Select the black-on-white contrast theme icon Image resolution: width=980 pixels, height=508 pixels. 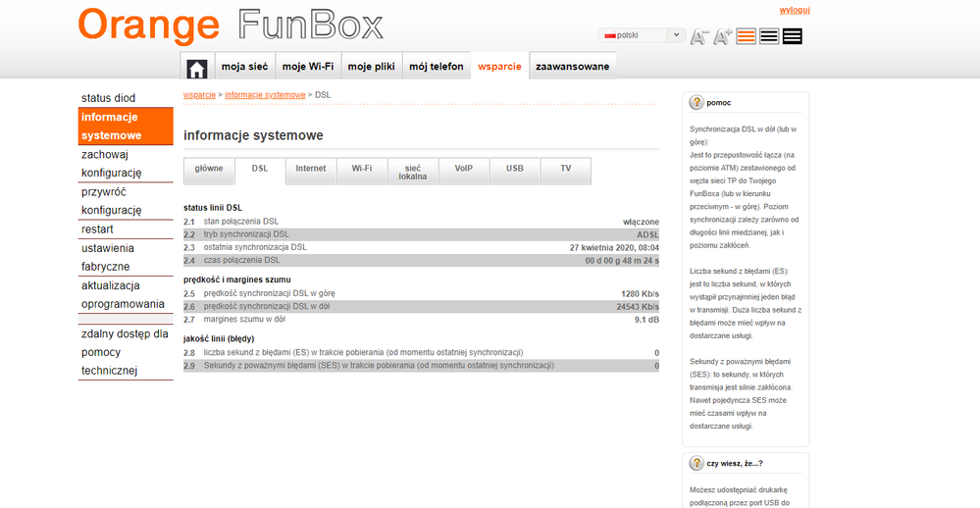(x=769, y=36)
